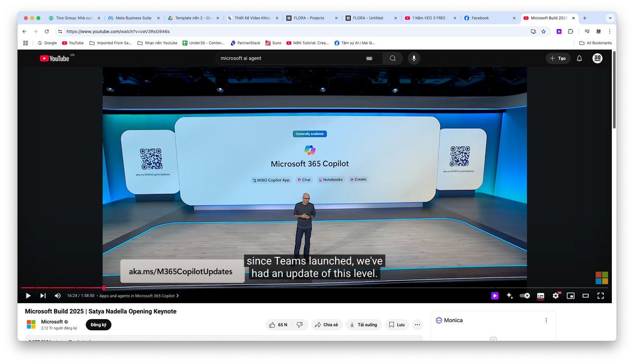Skip to the next video
Screen dimensions: 634x364
tap(43, 296)
